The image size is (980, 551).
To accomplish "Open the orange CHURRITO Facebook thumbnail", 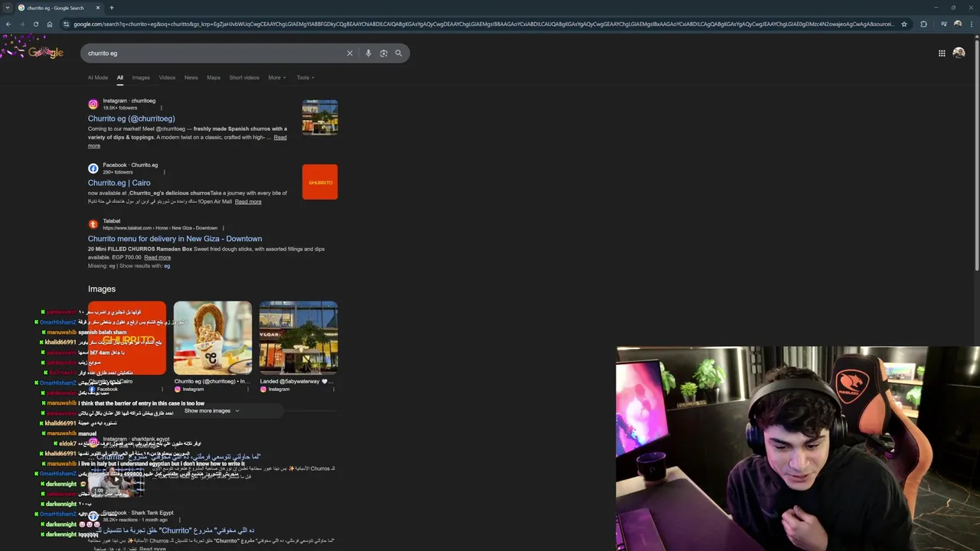I will point(320,182).
